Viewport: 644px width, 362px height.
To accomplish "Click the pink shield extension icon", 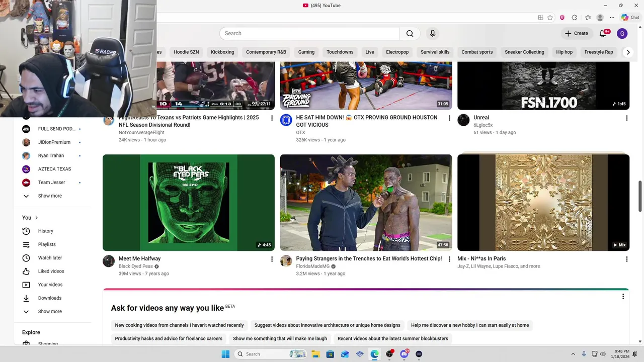I will (562, 17).
